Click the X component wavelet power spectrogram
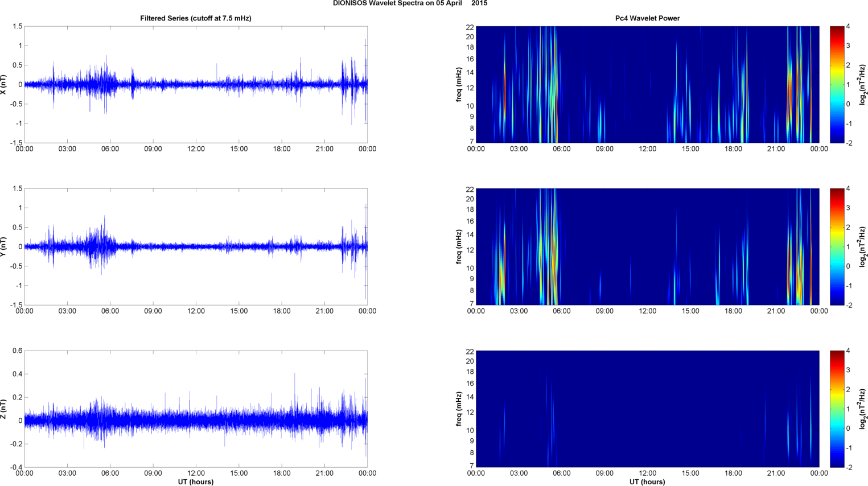The width and height of the screenshot is (868, 486). (647, 84)
